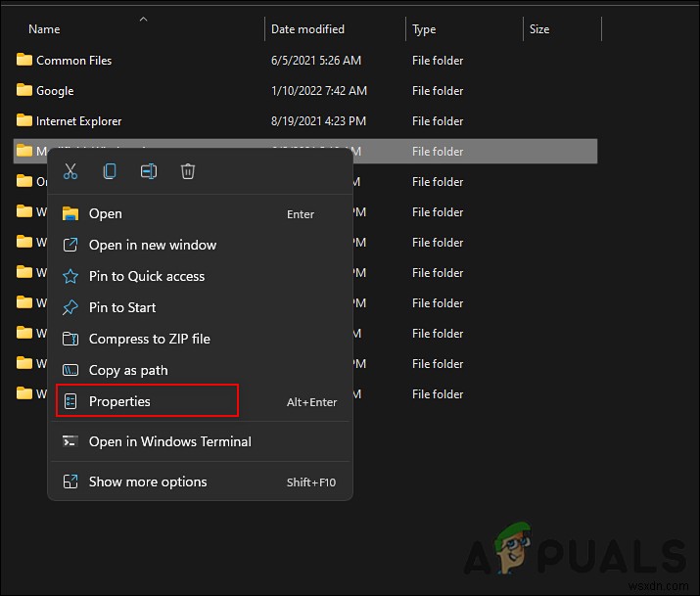700x596 pixels.
Task: Select Open in new window
Action: [x=200, y=245]
